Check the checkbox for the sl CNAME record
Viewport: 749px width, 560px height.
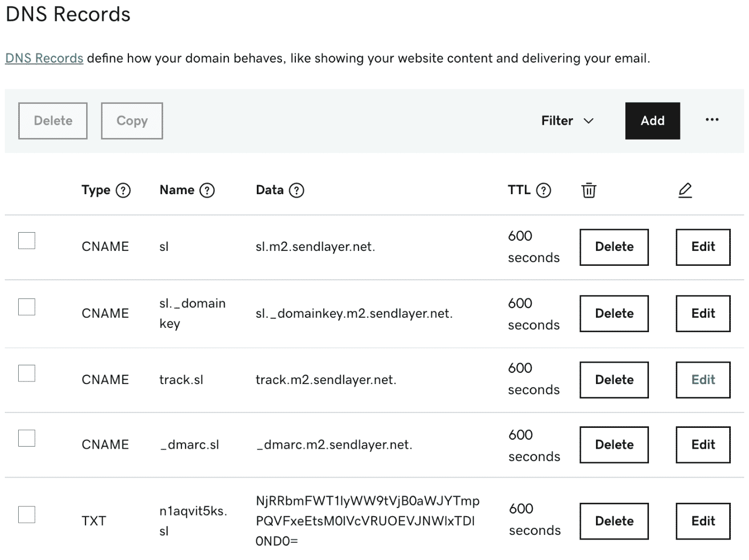27,241
